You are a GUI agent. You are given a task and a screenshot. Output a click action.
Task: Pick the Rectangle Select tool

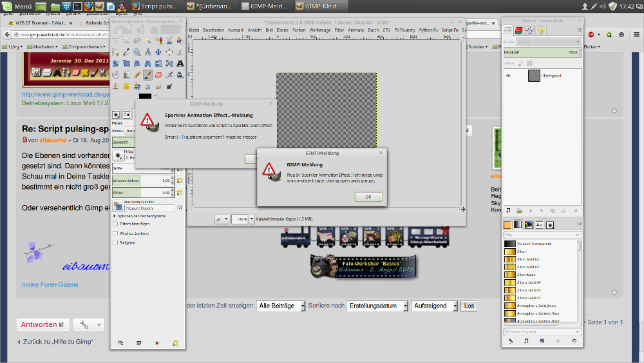point(116,41)
